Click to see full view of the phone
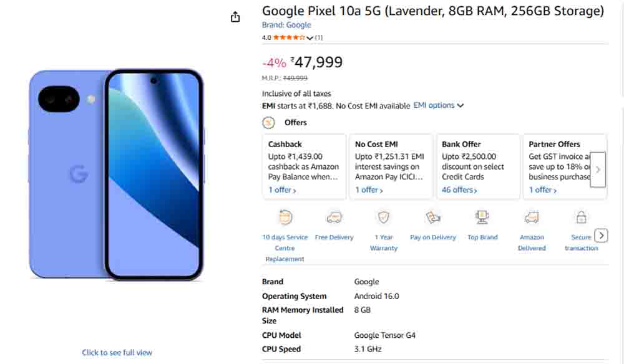This screenshot has height=364, width=624. pyautogui.click(x=117, y=352)
